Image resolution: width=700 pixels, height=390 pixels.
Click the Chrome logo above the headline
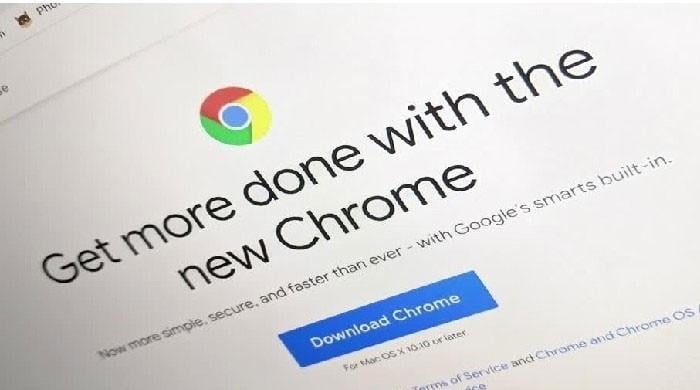pos(235,116)
